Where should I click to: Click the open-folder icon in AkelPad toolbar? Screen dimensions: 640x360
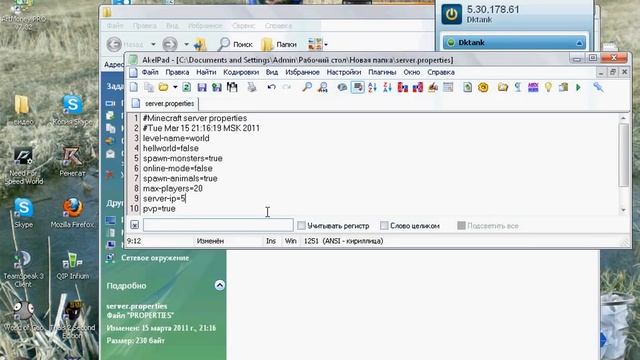tap(163, 87)
